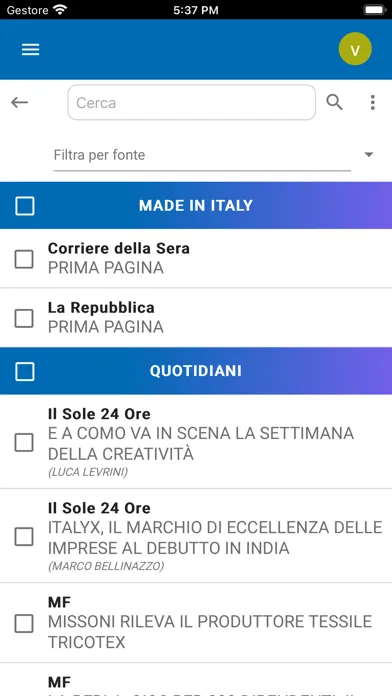Tick the checkbox for the Como creatività article

(x=24, y=443)
